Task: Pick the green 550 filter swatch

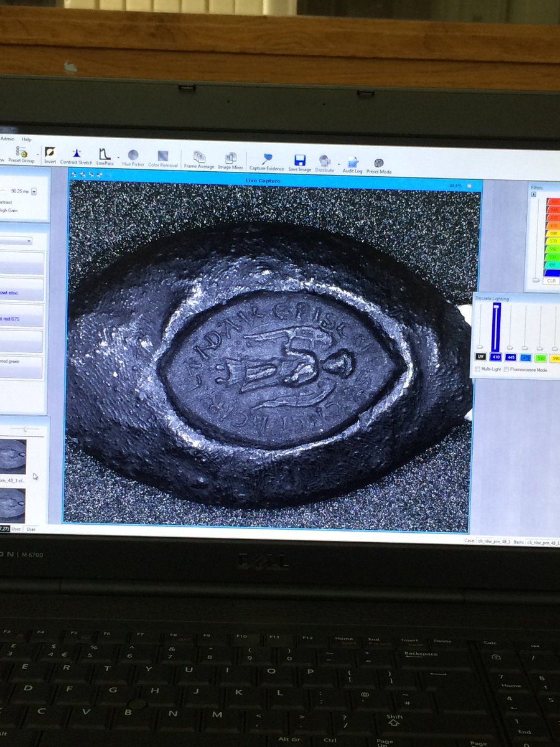Action: (553, 248)
